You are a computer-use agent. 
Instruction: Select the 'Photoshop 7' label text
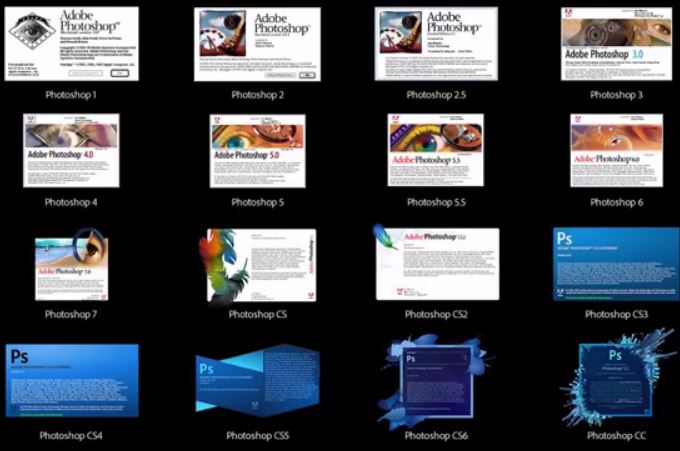71,314
